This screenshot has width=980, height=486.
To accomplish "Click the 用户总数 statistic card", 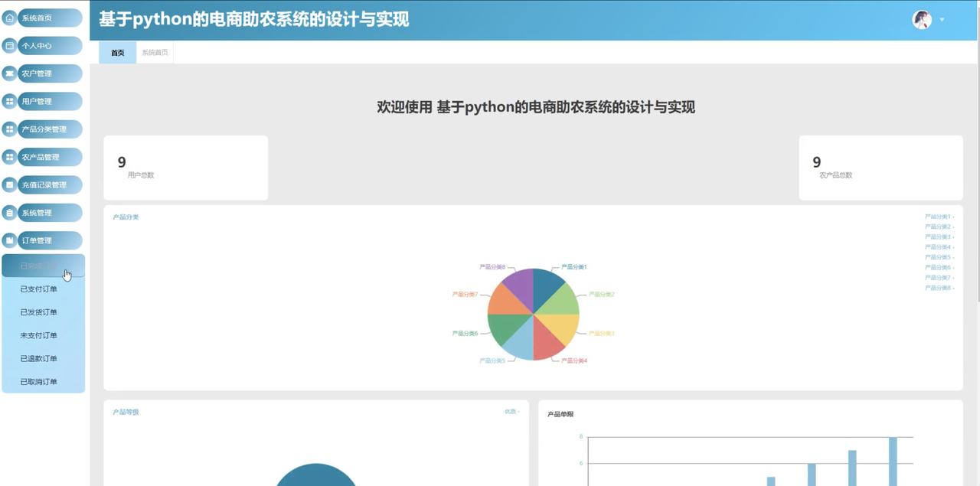I will pyautogui.click(x=186, y=168).
